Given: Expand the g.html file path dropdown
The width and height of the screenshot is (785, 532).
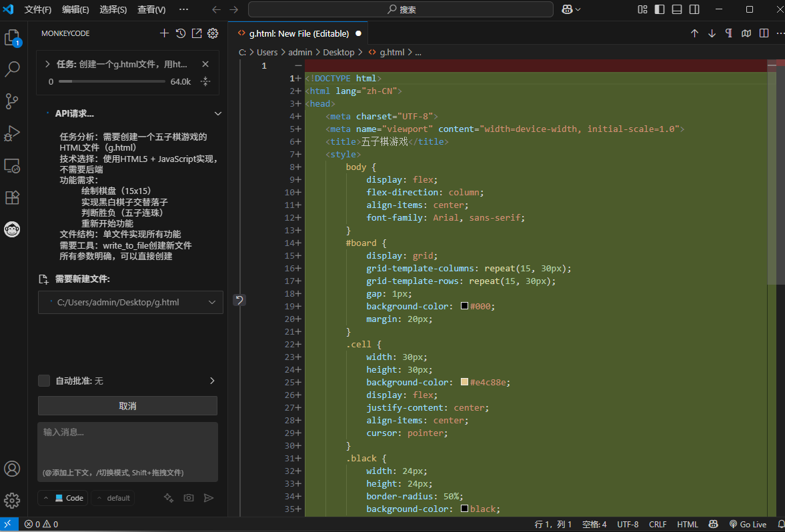Looking at the screenshot, I should [212, 302].
